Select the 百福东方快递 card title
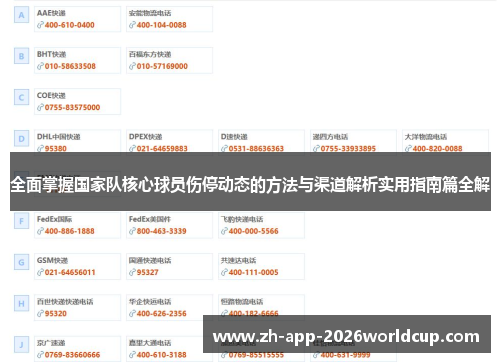The width and height of the screenshot is (500, 362). [x=150, y=54]
